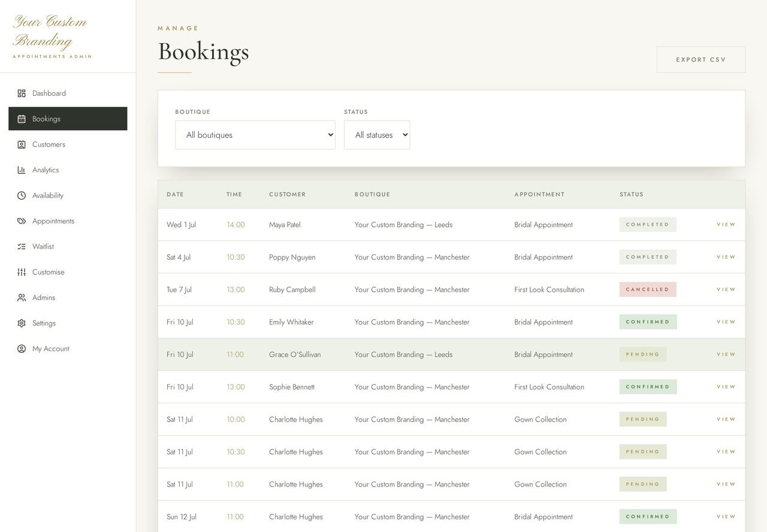Viewport: 767px width, 532px height.
Task: Click the Date column header
Action: click(175, 195)
